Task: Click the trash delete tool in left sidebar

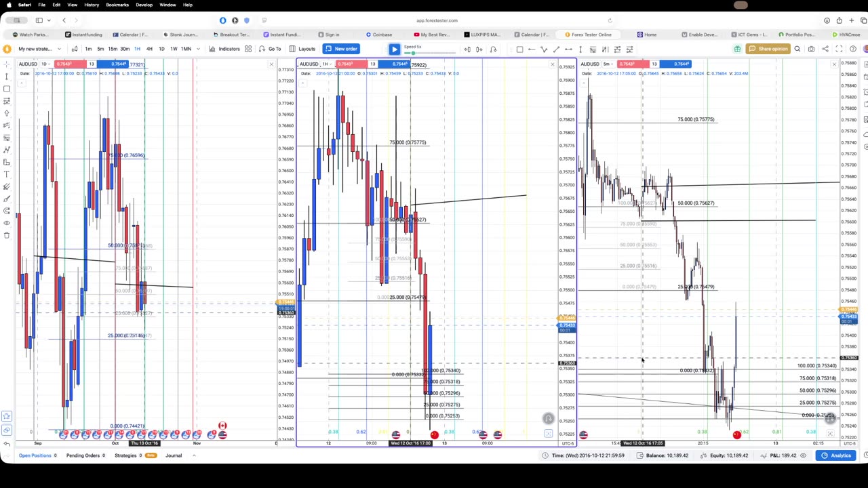Action: 7,235
